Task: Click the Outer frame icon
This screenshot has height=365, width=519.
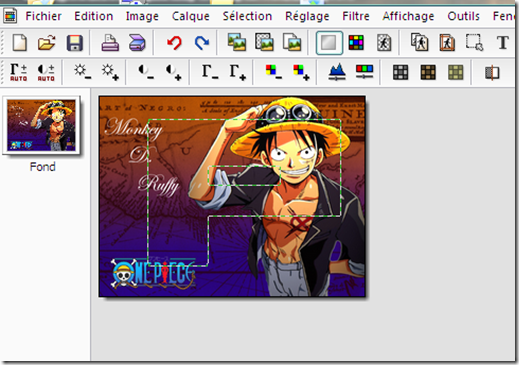Action: 447,43
